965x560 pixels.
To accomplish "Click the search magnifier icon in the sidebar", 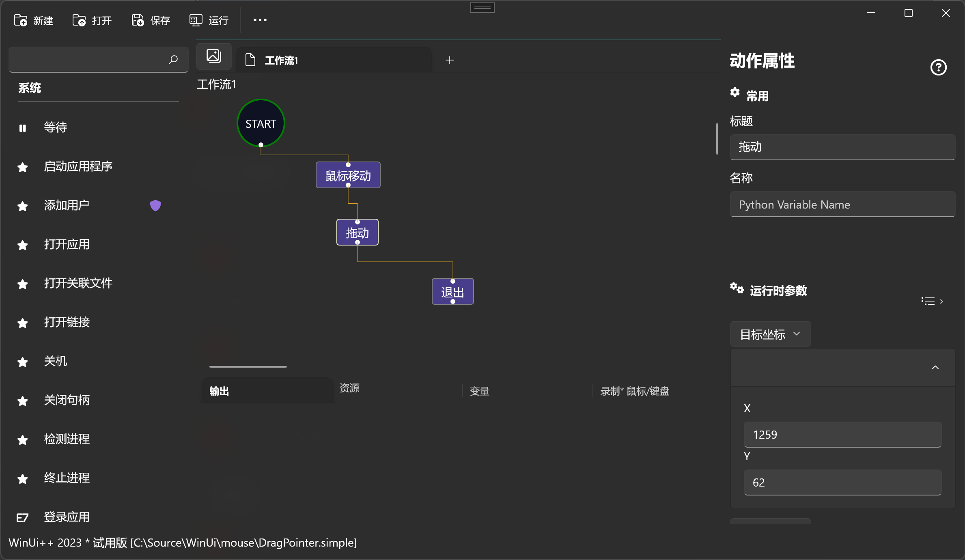I will (x=173, y=60).
